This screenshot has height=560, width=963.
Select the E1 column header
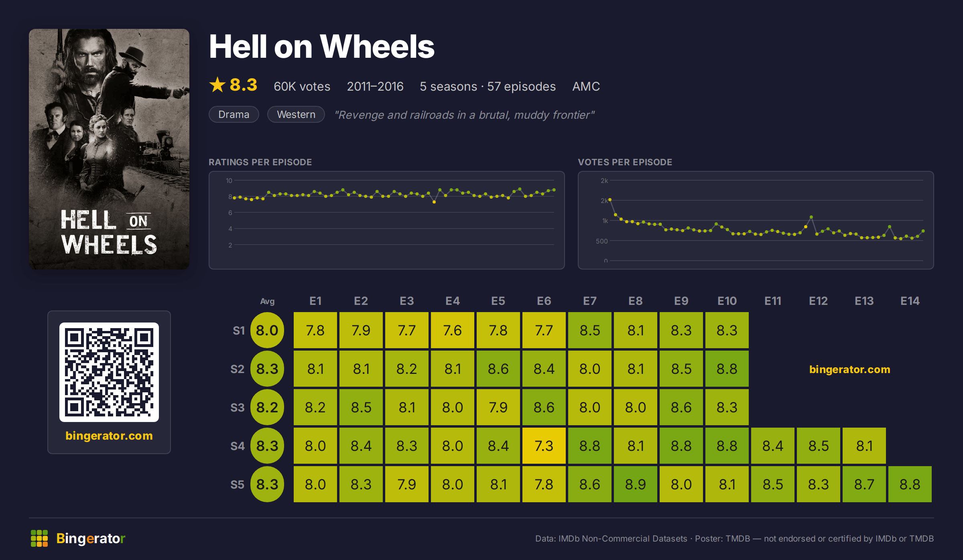315,301
